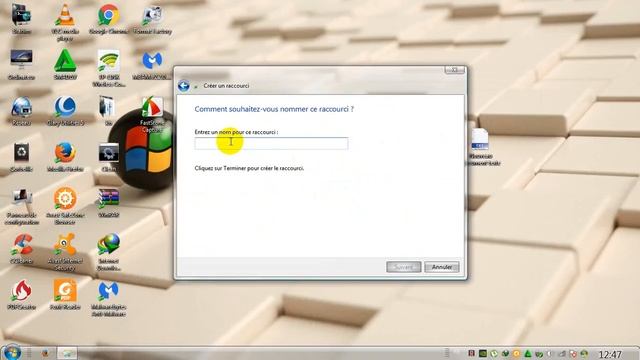Screen dimensions: 640x360
Task: Open the Windows Start orb
Action: 11,352
